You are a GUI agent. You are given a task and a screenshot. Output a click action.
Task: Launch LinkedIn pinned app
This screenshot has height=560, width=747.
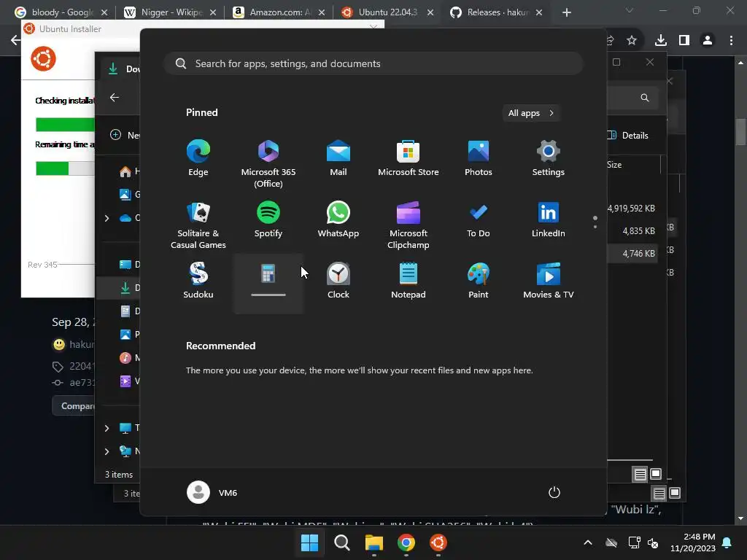(549, 220)
